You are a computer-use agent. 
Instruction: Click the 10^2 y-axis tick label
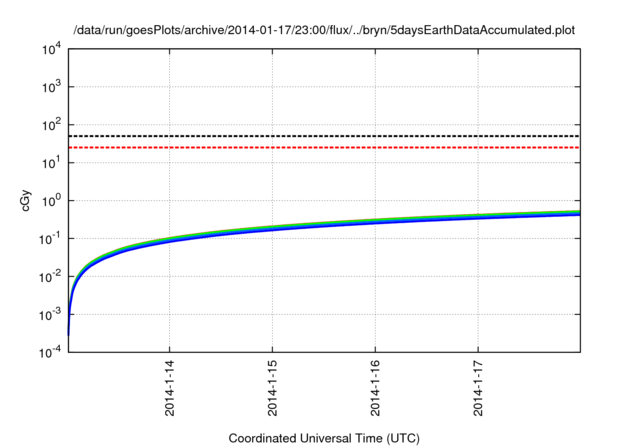click(51, 125)
